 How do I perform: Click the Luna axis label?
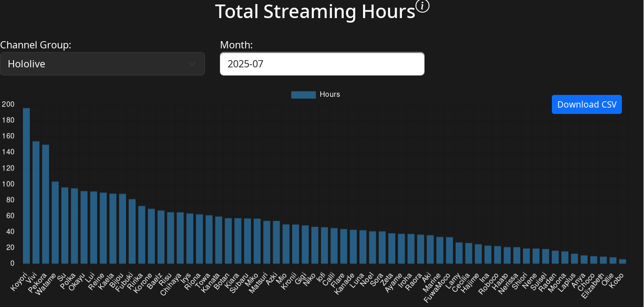pos(358,279)
